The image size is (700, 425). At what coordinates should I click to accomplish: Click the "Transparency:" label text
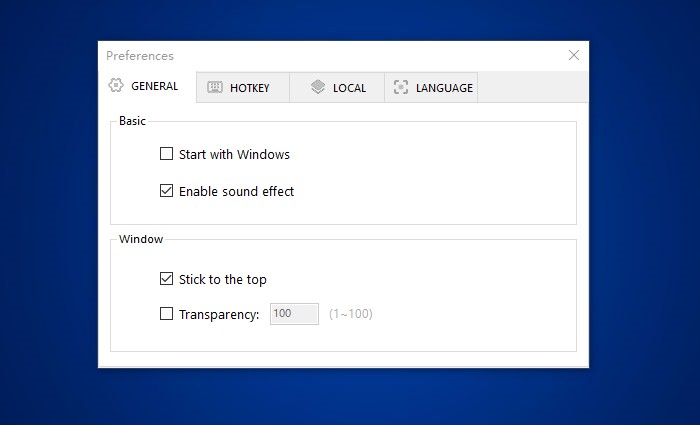[x=219, y=315]
